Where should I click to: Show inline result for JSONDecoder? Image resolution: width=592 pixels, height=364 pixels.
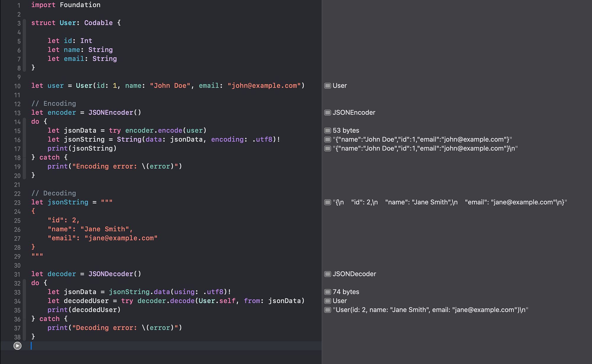tap(327, 274)
